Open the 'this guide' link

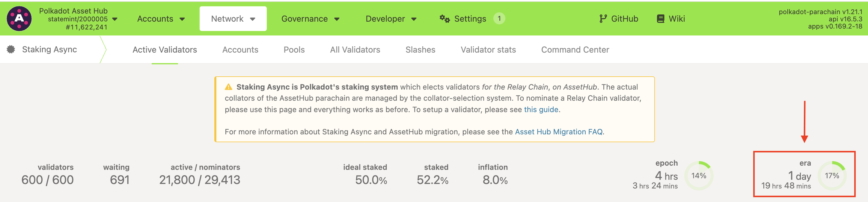click(541, 109)
